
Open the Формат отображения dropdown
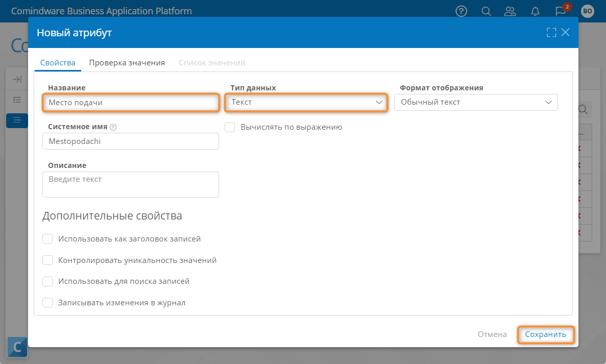476,102
